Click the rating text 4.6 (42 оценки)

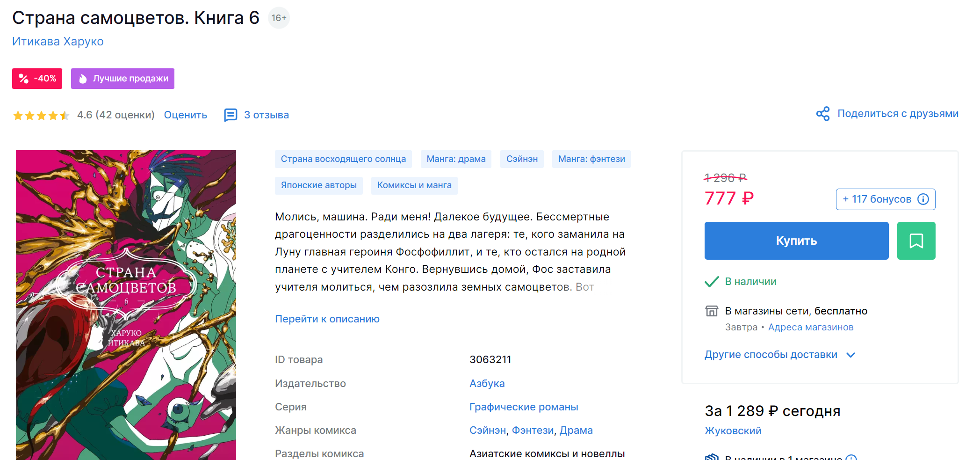point(115,115)
